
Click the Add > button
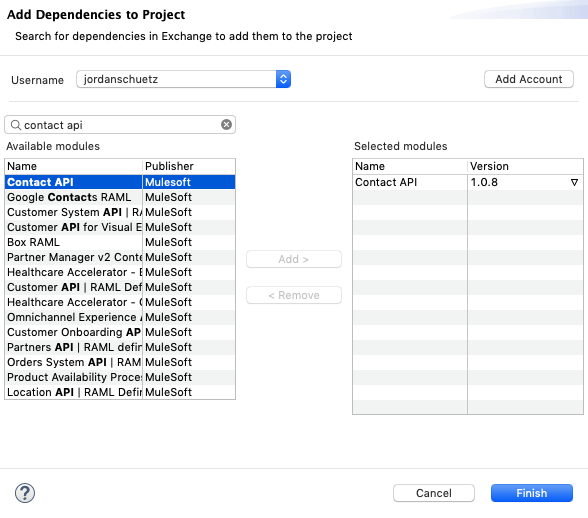pos(294,259)
